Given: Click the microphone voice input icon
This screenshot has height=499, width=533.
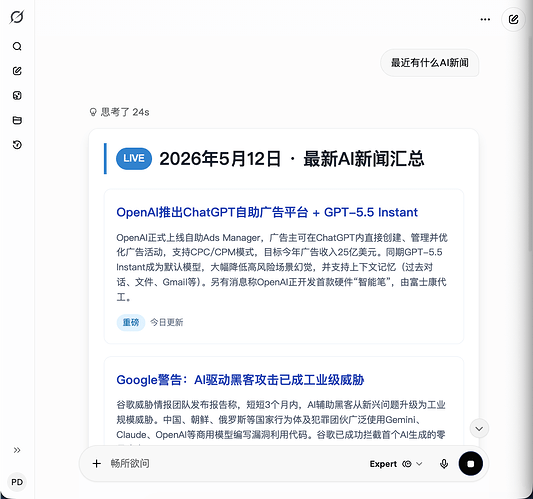Looking at the screenshot, I should click(444, 464).
